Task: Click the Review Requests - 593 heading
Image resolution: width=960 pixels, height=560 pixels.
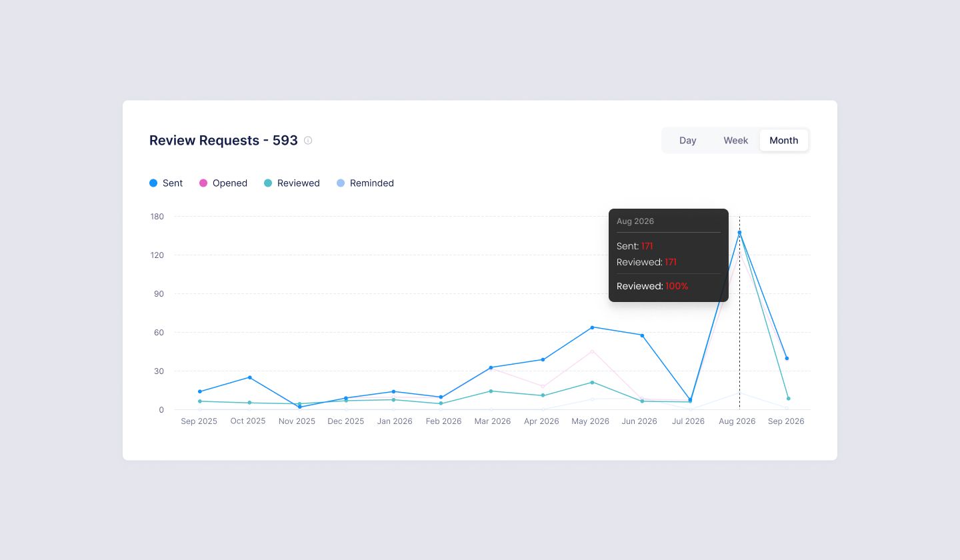Action: [223, 141]
